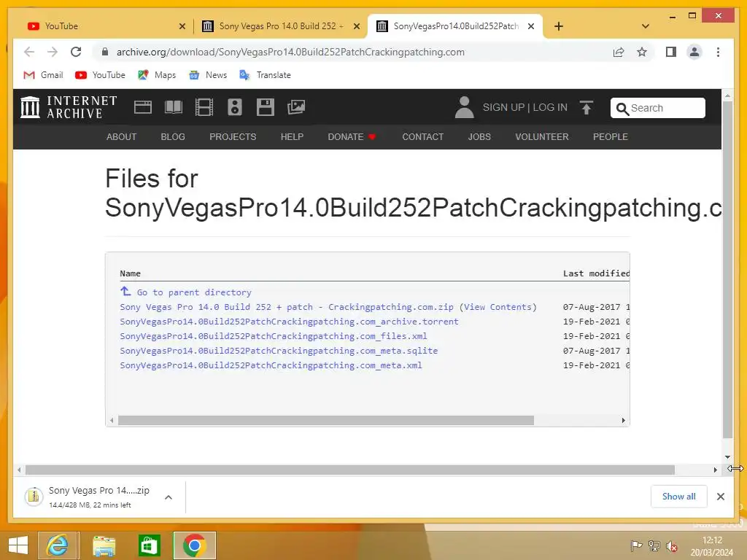
Task: Click the Action Center flag tray icon
Action: pyautogui.click(x=636, y=546)
